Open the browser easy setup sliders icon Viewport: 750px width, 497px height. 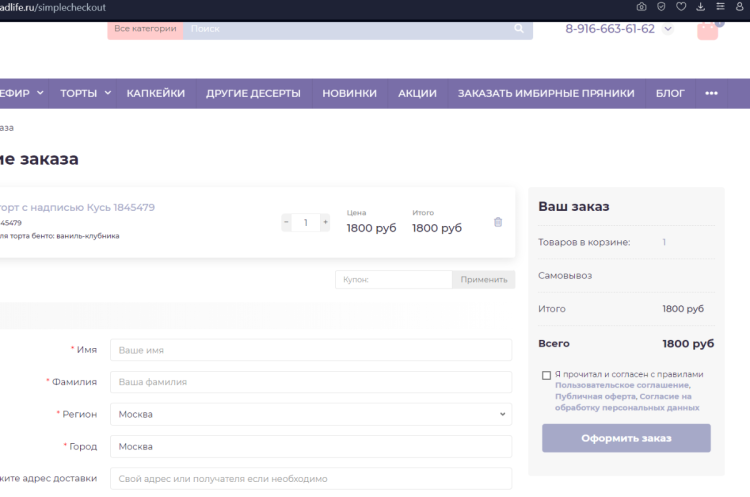(720, 7)
